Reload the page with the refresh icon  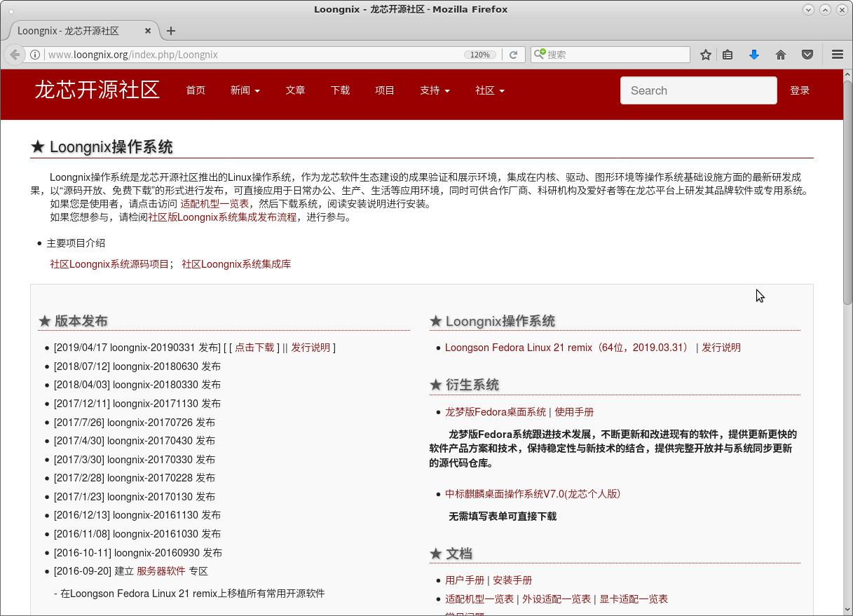(513, 55)
